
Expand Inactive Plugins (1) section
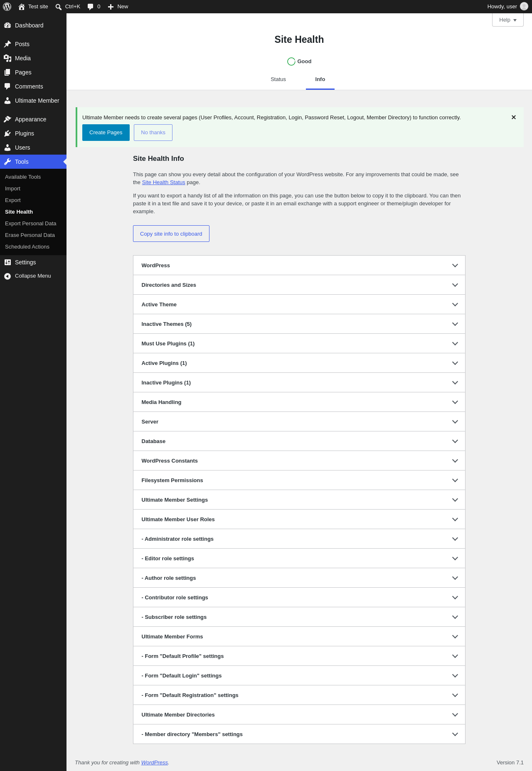(x=299, y=382)
